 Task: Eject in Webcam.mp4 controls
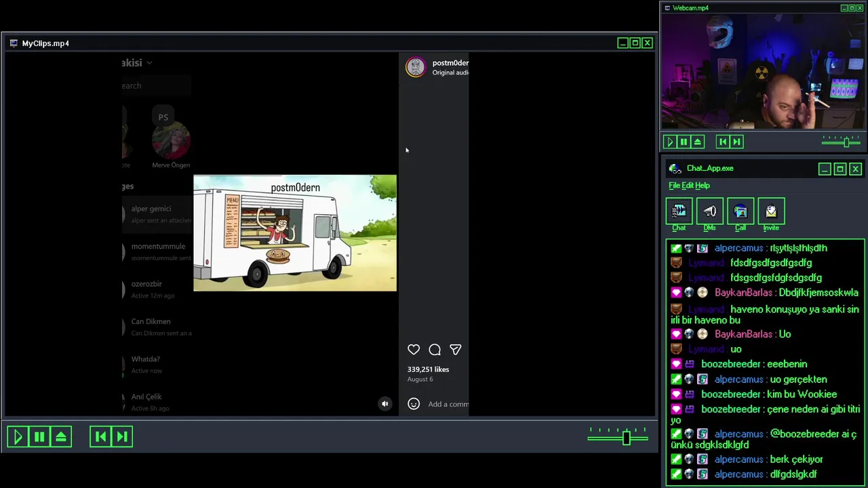coord(697,142)
